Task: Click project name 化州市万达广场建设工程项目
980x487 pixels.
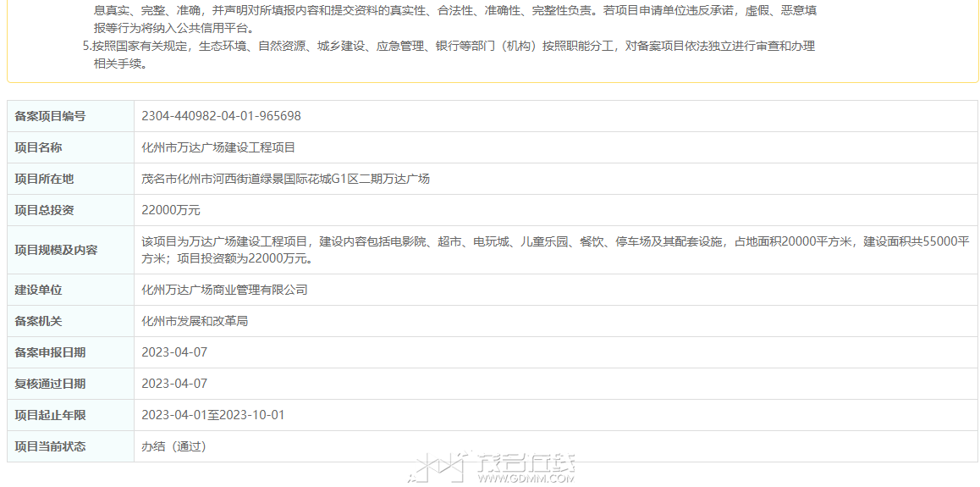Action: 218,147
